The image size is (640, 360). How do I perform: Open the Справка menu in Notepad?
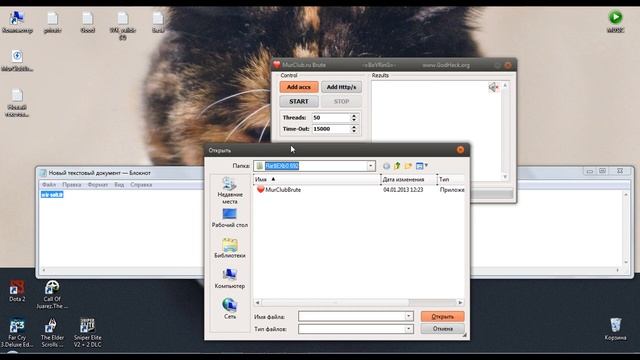tap(141, 185)
